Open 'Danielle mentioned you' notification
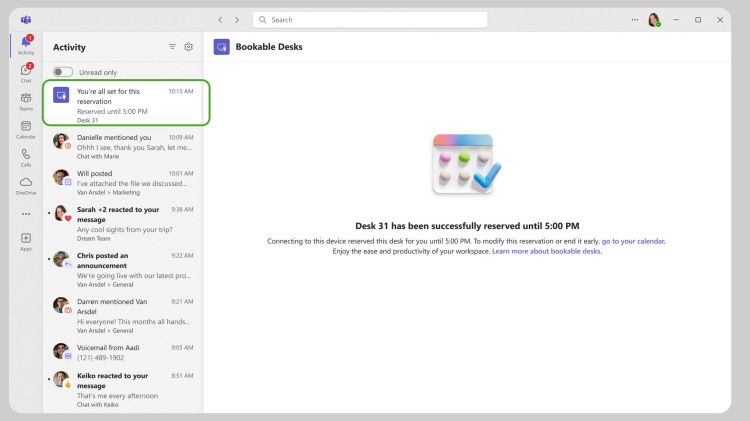 point(123,146)
